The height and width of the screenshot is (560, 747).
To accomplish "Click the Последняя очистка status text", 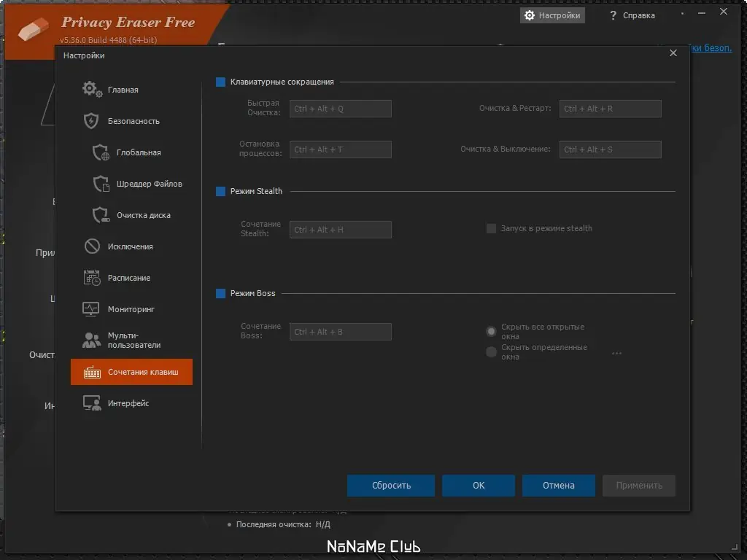I will [283, 524].
